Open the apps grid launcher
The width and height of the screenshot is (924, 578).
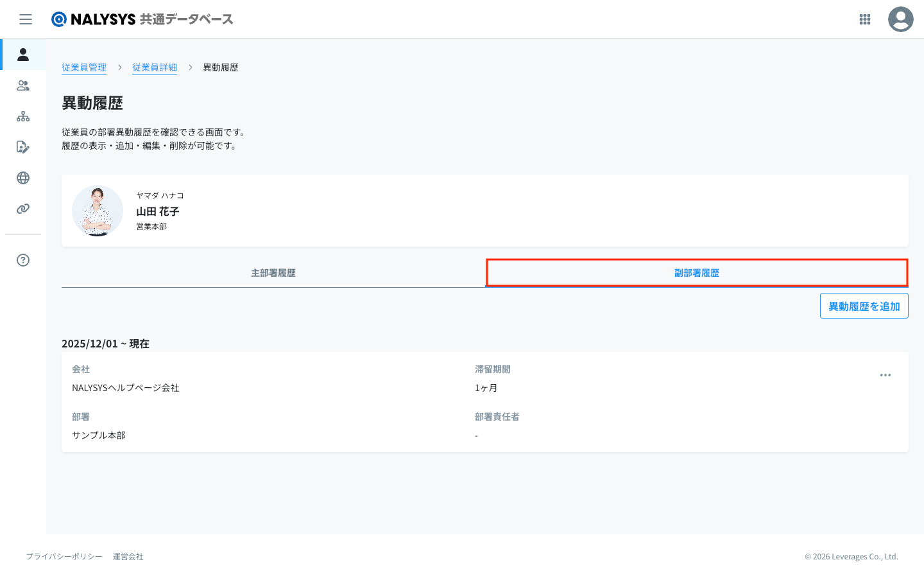[x=864, y=19]
